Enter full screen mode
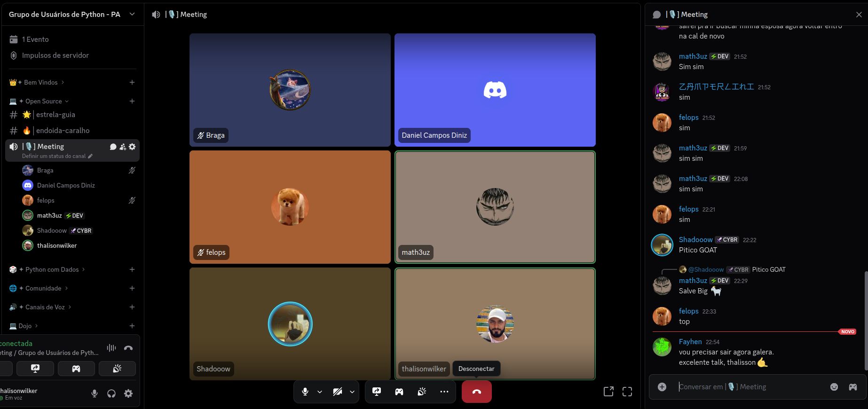This screenshot has height=409, width=868. [x=627, y=392]
